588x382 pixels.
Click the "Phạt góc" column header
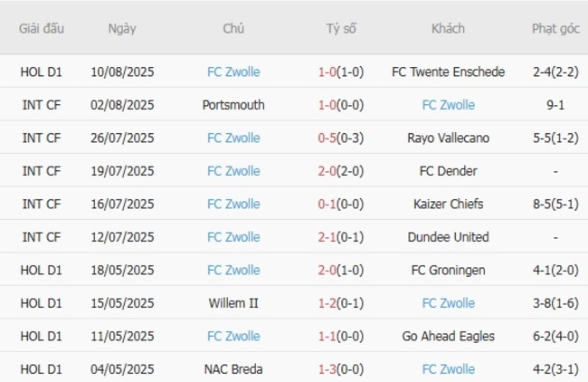pyautogui.click(x=555, y=28)
